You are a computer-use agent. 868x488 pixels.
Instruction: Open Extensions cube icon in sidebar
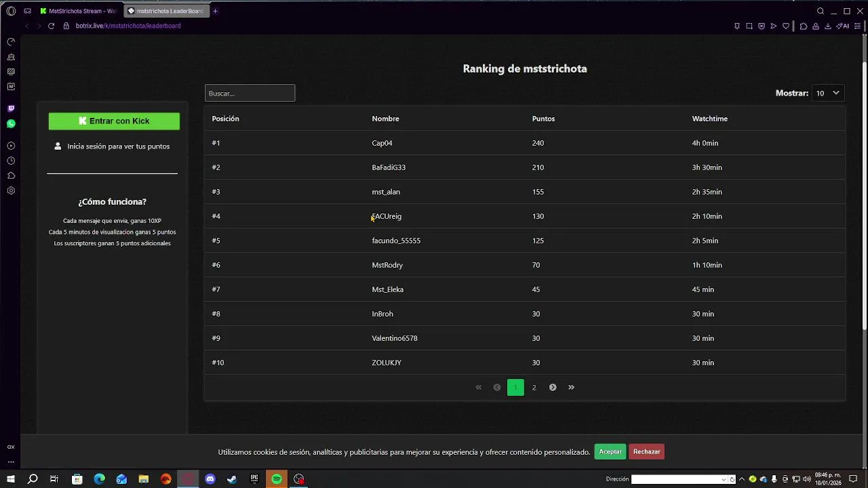point(11,176)
